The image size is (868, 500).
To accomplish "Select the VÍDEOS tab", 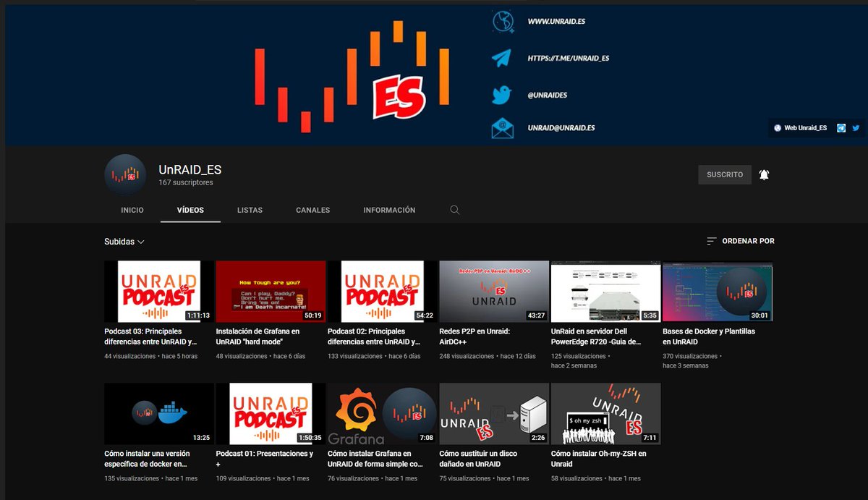I will coord(190,210).
